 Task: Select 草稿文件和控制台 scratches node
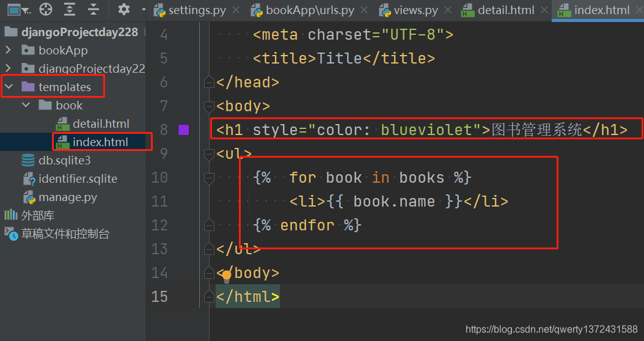point(65,234)
